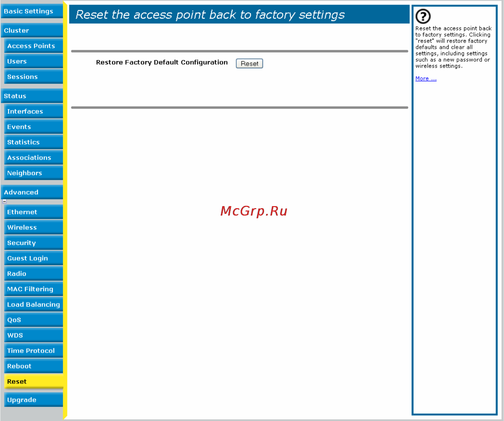Go to Load Balancing settings
The image size is (504, 421).
tap(33, 305)
